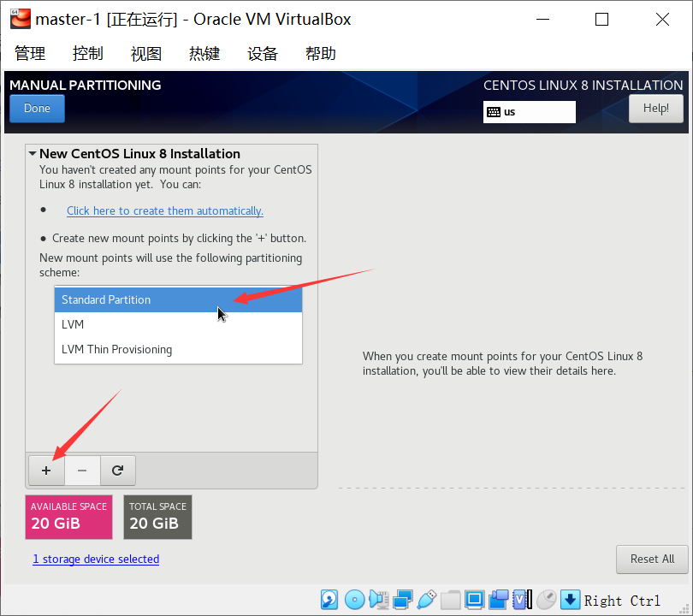Collapse the New CentOS Linux 8 Installation section
693x616 pixels.
tap(33, 154)
